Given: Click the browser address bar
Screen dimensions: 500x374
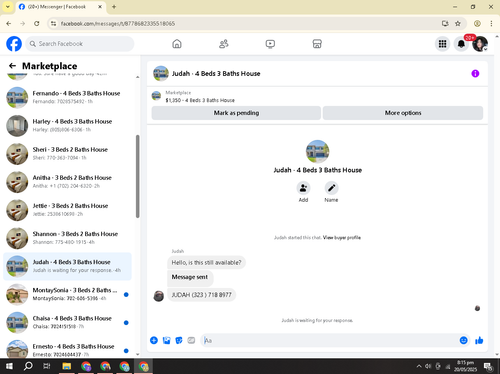Looking at the screenshot, I should click(247, 23).
